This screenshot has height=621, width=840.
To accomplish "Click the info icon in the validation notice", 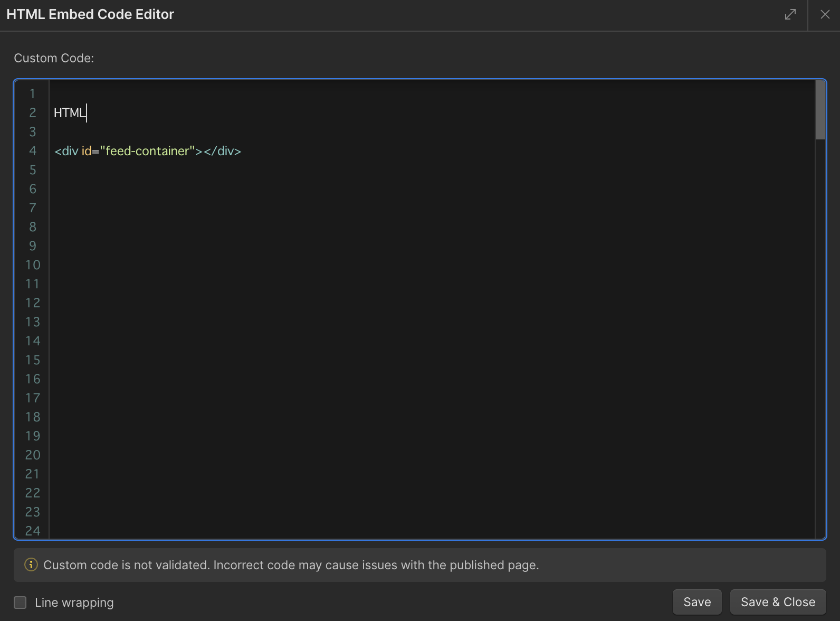I will coord(31,564).
